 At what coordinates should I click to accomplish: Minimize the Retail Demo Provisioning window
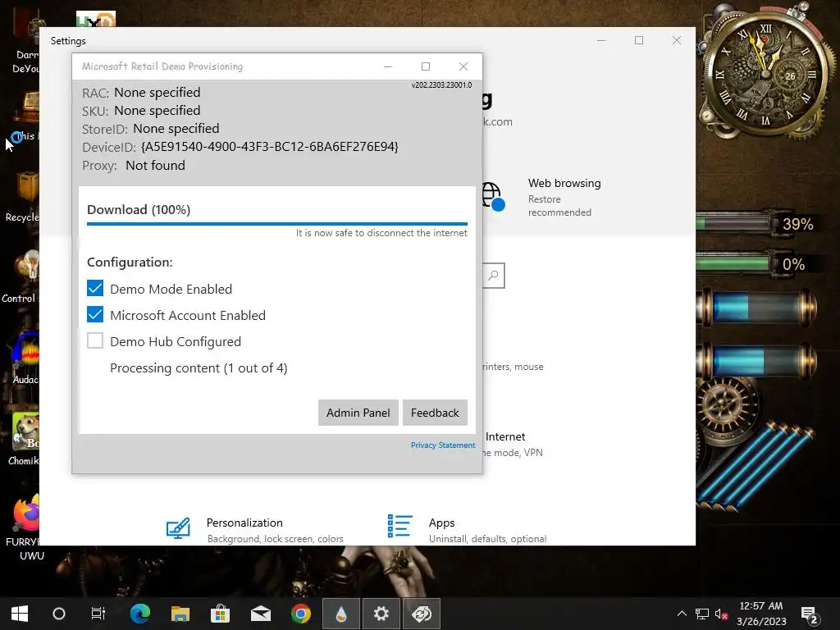tap(388, 66)
